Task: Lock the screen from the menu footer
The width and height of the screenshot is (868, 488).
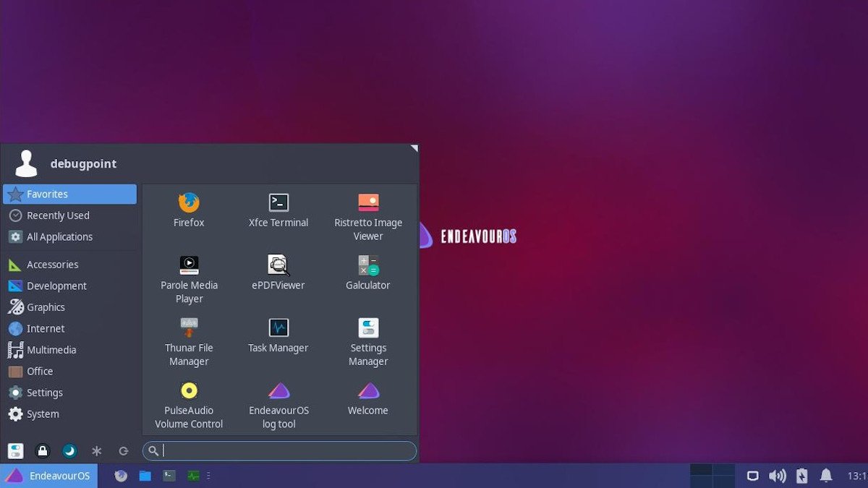Action: (43, 451)
